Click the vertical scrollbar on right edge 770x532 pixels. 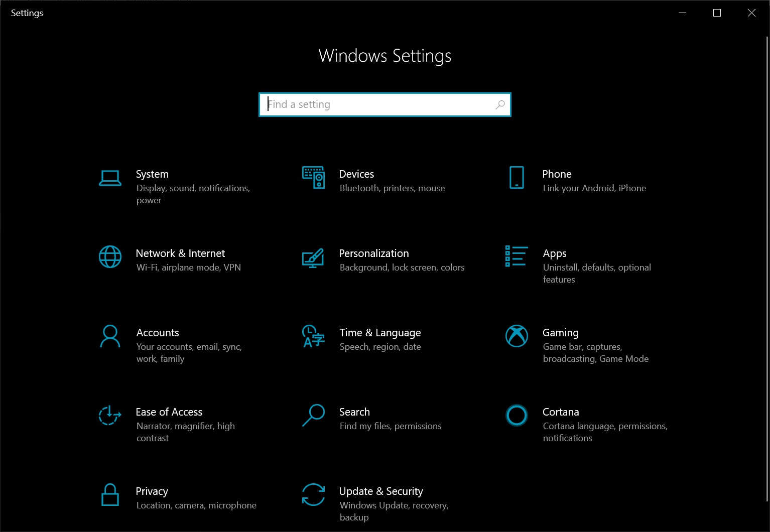(x=767, y=269)
